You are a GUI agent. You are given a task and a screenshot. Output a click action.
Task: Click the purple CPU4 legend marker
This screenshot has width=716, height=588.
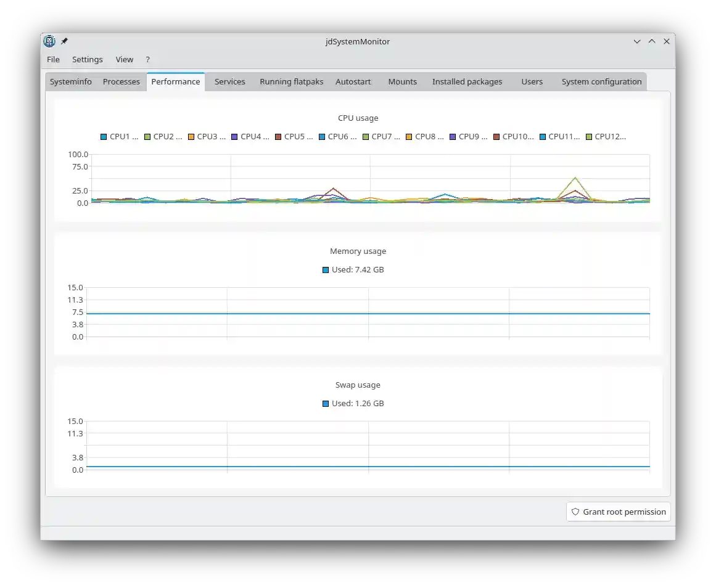(x=234, y=136)
